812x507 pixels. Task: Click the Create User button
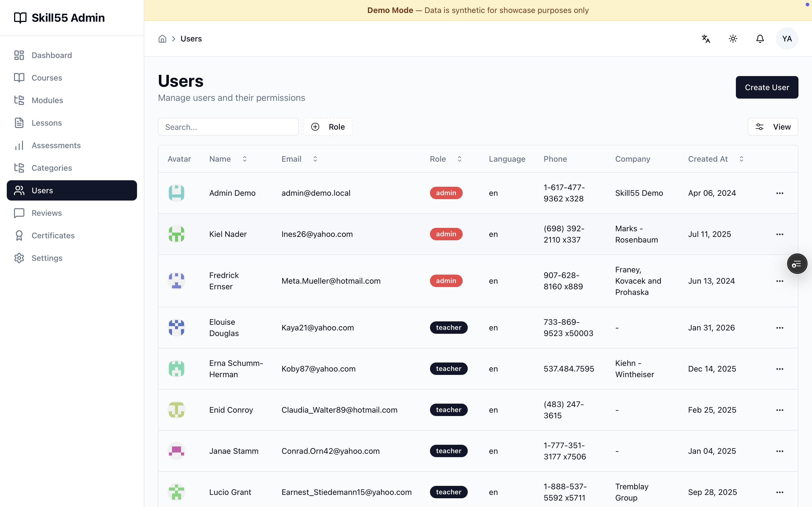click(767, 87)
